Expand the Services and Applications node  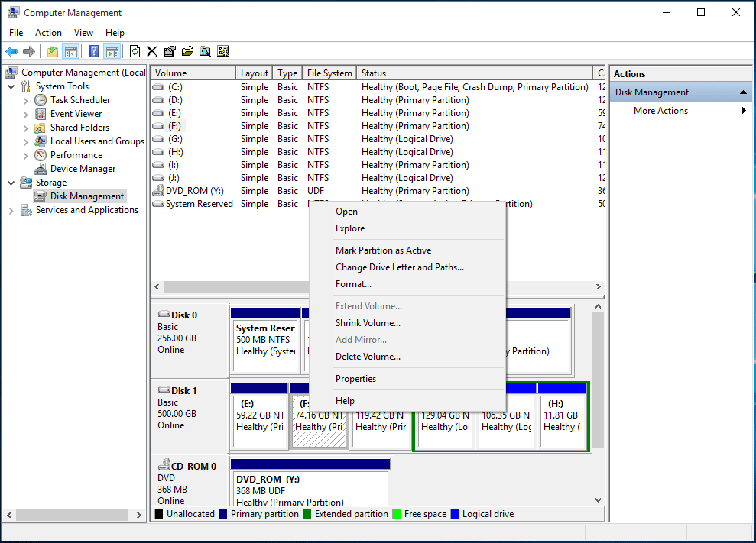11,209
